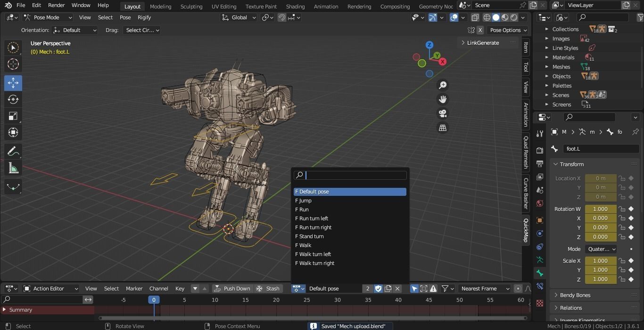Screen dimensions: 644x330
Task: Click frame 0 playhead marker
Action: click(x=154, y=300)
